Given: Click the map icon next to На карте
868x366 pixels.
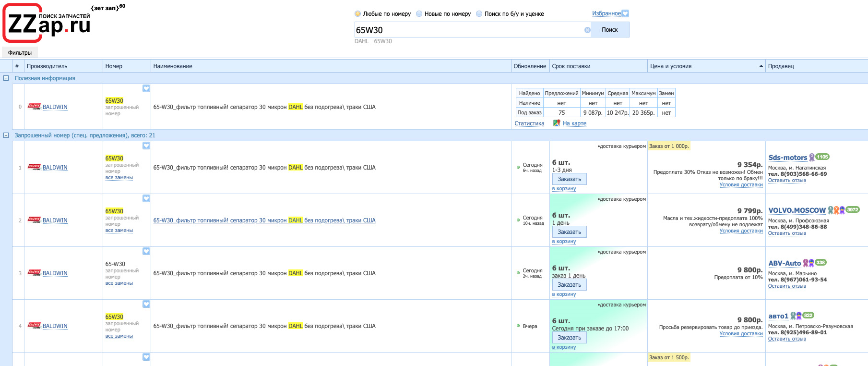Looking at the screenshot, I should tap(557, 123).
